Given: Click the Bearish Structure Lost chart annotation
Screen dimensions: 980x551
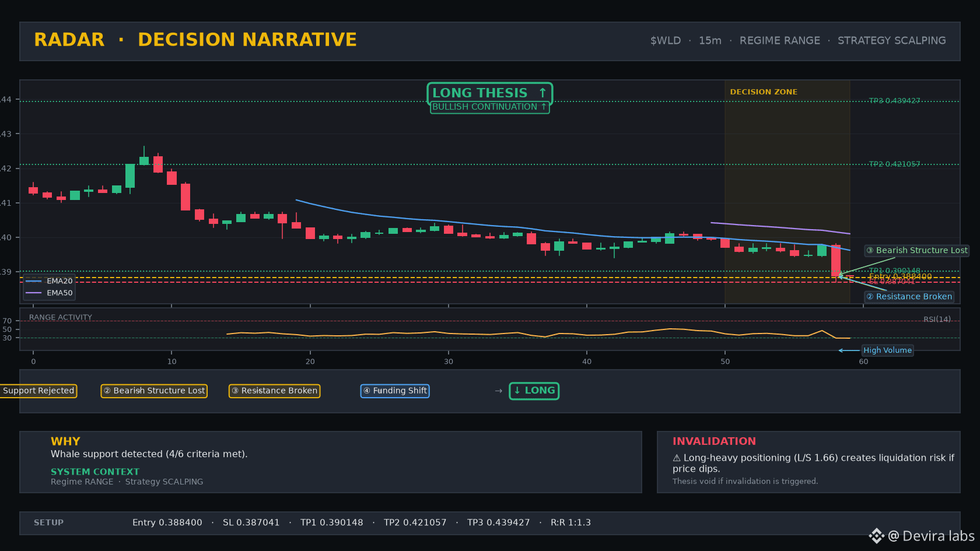Looking at the screenshot, I should (916, 250).
